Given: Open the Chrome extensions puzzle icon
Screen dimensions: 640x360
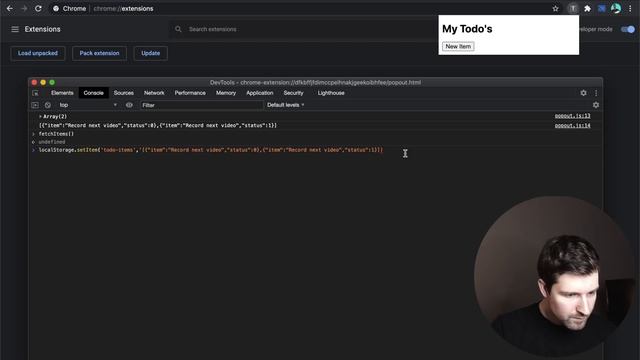Looking at the screenshot, I should pyautogui.click(x=587, y=9).
